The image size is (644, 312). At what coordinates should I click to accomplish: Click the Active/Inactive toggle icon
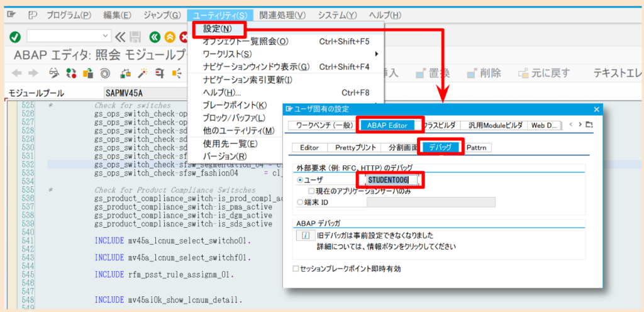point(71,74)
